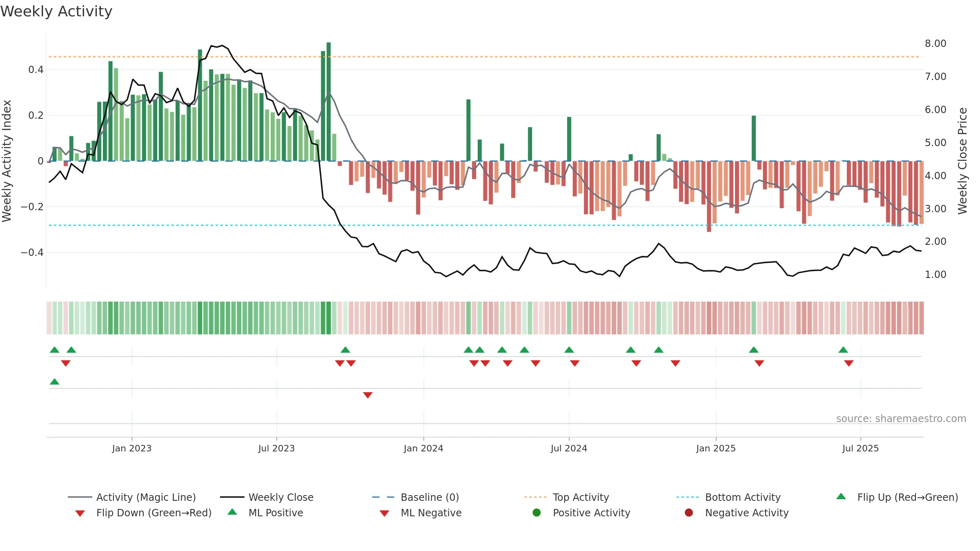Click the Jan 2023 axis label

132,448
